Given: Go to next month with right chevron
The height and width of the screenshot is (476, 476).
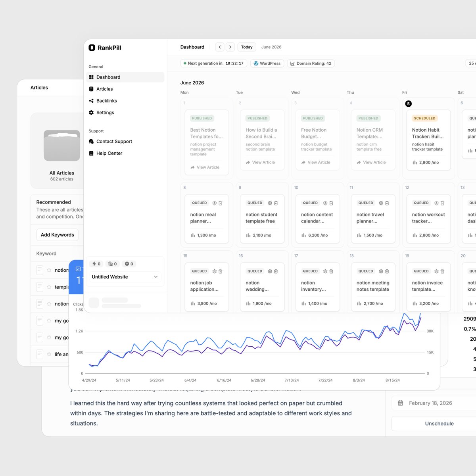Looking at the screenshot, I should pos(230,47).
